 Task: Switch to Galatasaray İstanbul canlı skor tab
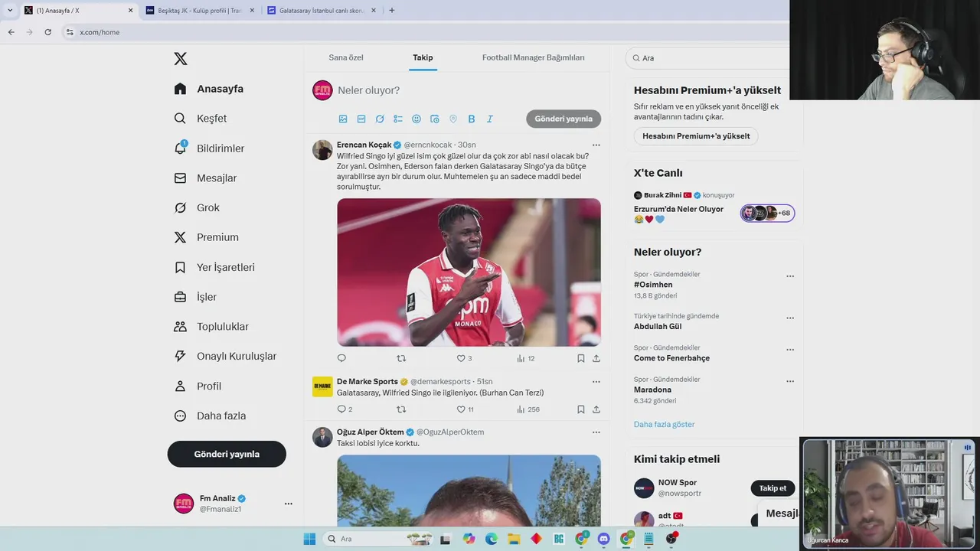(x=320, y=11)
